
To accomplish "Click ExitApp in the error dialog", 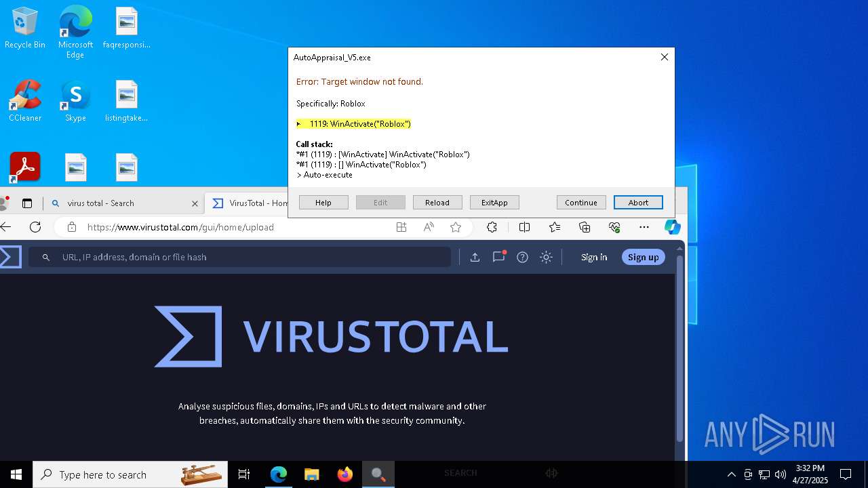I will pyautogui.click(x=494, y=203).
